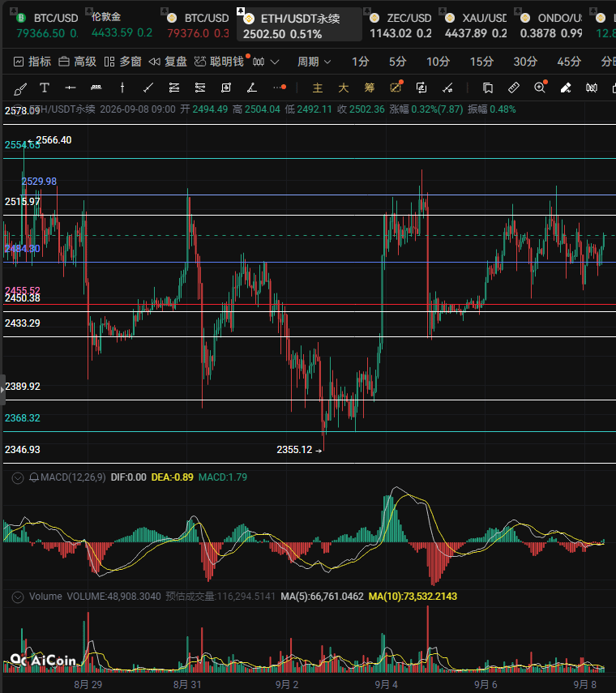Pick the horizontal line drawing tool
The image size is (616, 693).
click(x=71, y=88)
